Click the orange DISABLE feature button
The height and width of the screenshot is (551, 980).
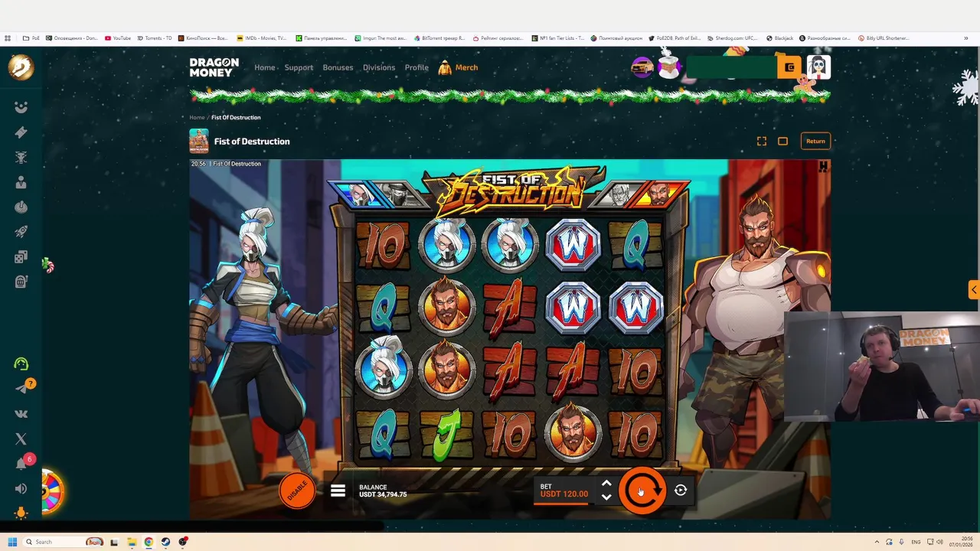(297, 491)
